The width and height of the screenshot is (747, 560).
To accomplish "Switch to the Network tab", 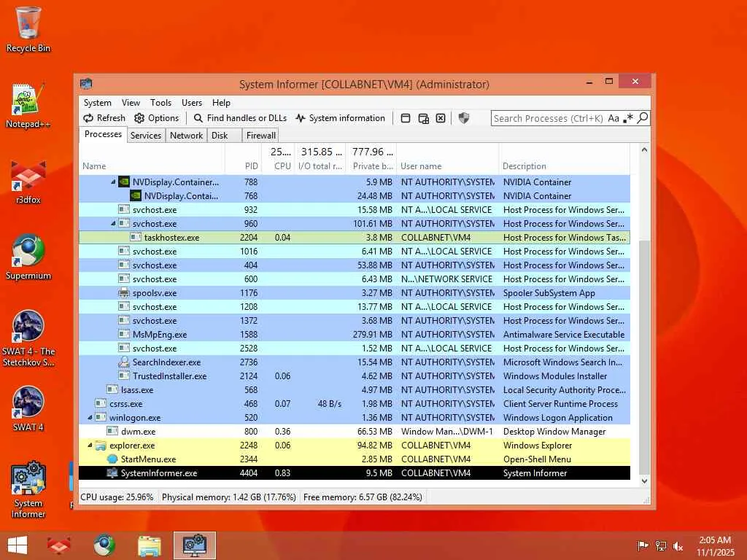I will click(186, 136).
